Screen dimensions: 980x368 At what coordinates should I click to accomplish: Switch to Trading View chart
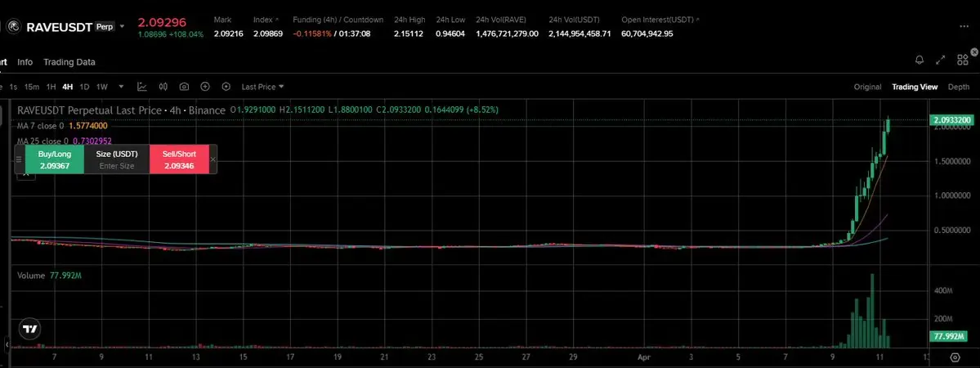click(x=915, y=87)
